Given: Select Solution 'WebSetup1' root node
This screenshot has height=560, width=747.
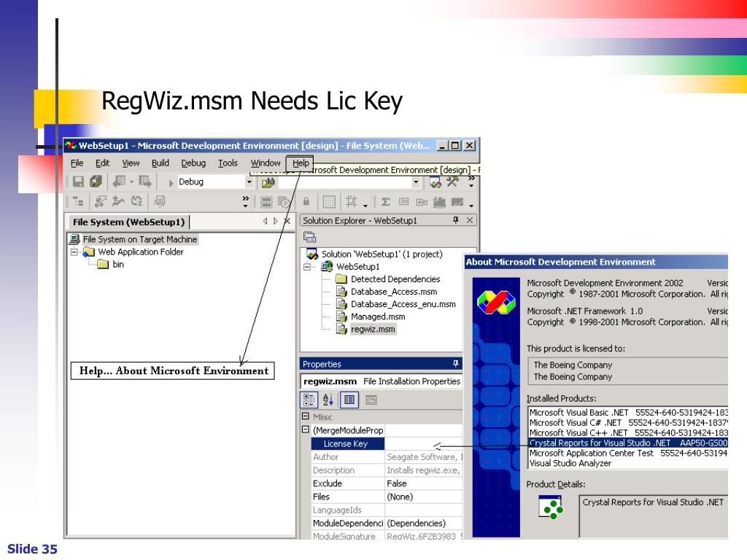Looking at the screenshot, I should pyautogui.click(x=382, y=254).
